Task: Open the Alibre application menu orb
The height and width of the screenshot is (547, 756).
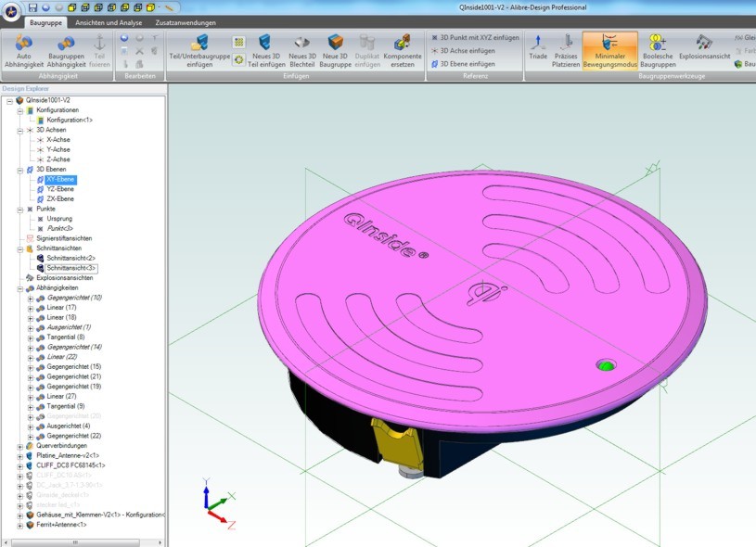Action: click(10, 10)
